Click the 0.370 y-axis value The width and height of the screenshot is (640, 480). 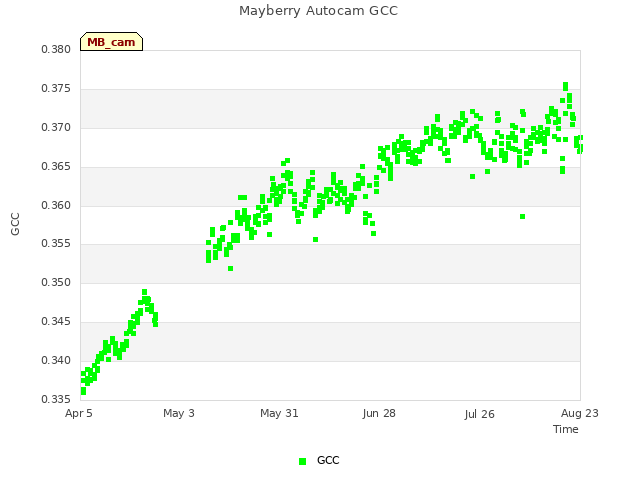coord(56,127)
